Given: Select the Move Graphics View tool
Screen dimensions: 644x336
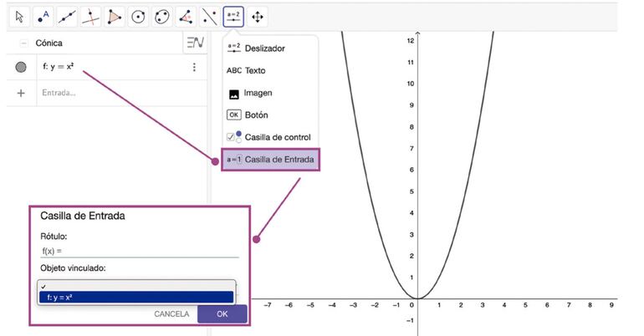Looking at the screenshot, I should (258, 16).
